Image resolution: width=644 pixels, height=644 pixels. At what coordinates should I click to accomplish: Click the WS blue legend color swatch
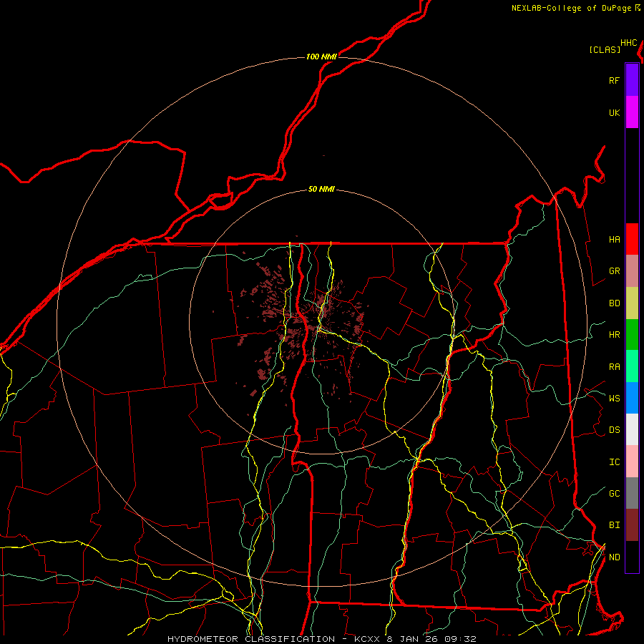click(x=632, y=398)
